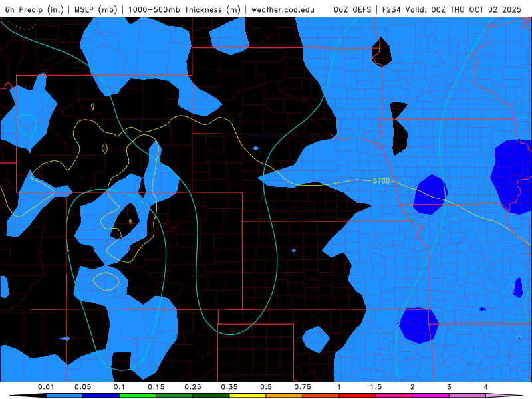The image size is (532, 399).
Task: Click the weather.cod.edu text in header
Action: tap(283, 9)
